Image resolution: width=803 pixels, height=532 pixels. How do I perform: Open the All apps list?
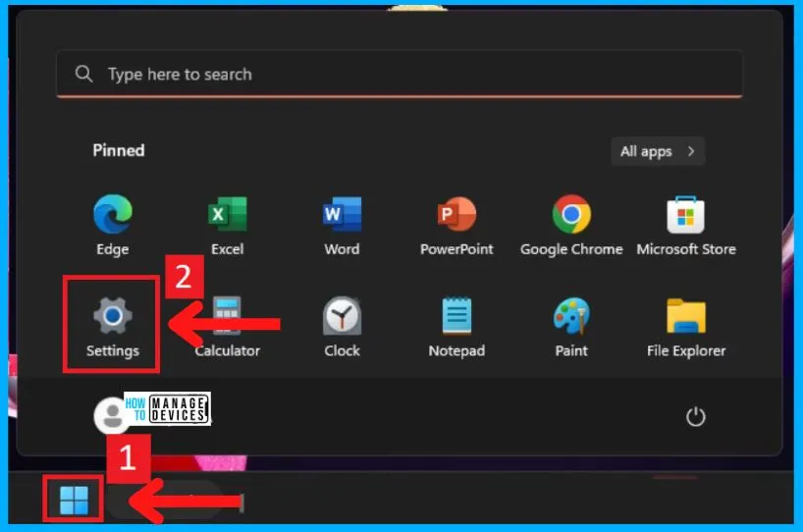(x=658, y=151)
